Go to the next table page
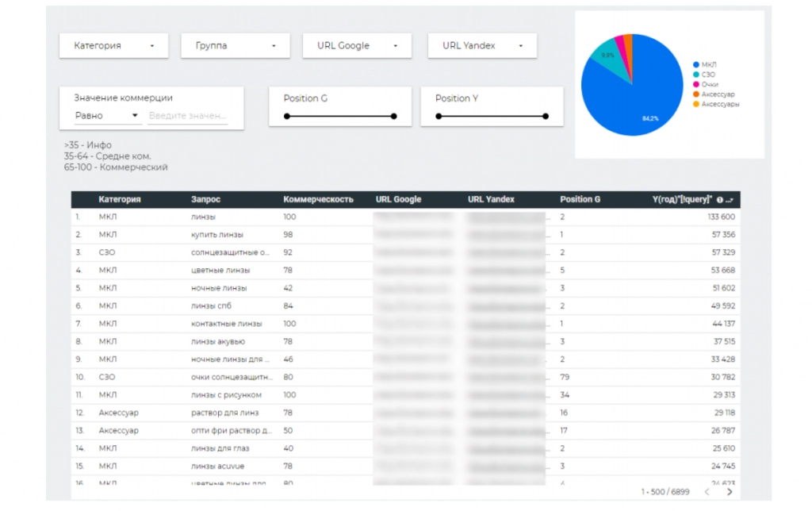Image resolution: width=812 pixels, height=511 pixels. coord(730,492)
